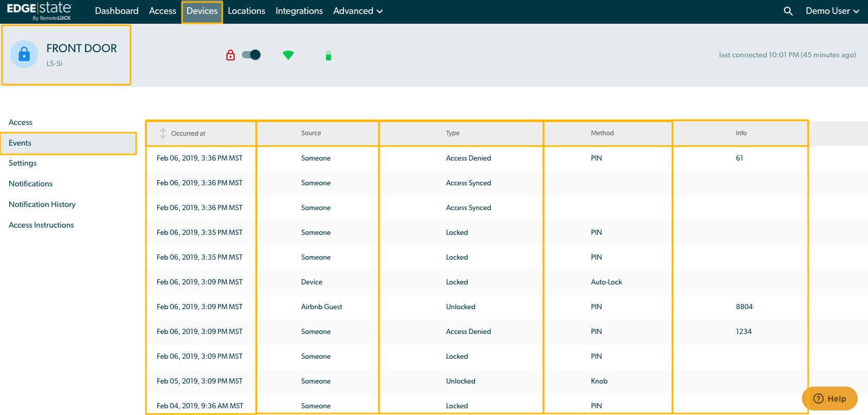The image size is (868, 415).
Task: Click the last connected status text
Action: 788,55
